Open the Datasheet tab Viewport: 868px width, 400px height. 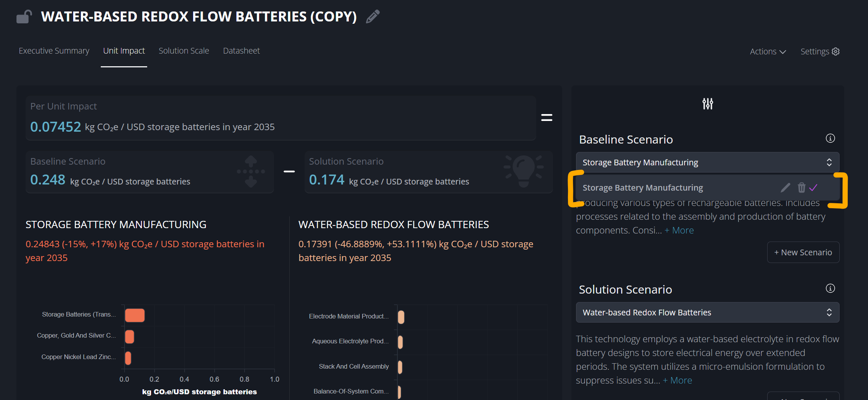(x=241, y=51)
